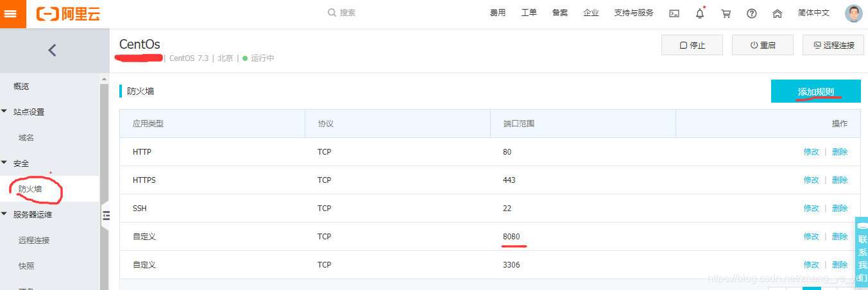This screenshot has height=290, width=868.
Task: Collapse the sidebar using the handle icon
Action: (106, 216)
